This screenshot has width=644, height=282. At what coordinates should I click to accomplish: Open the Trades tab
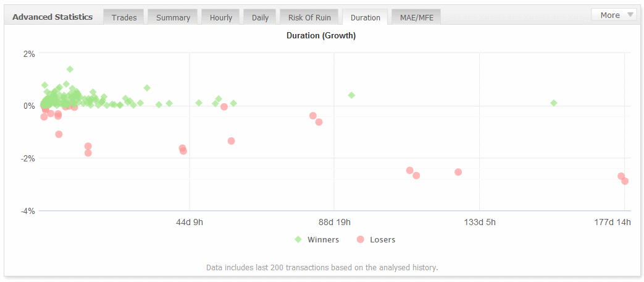124,17
